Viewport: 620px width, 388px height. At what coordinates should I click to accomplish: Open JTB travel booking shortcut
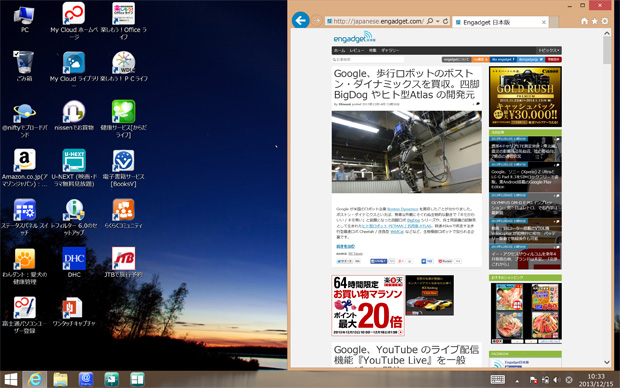point(123,262)
